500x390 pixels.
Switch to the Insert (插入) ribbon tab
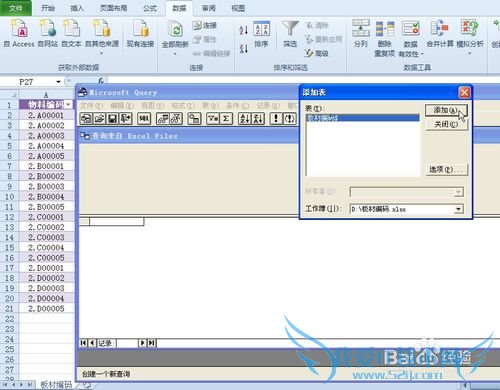coord(77,8)
